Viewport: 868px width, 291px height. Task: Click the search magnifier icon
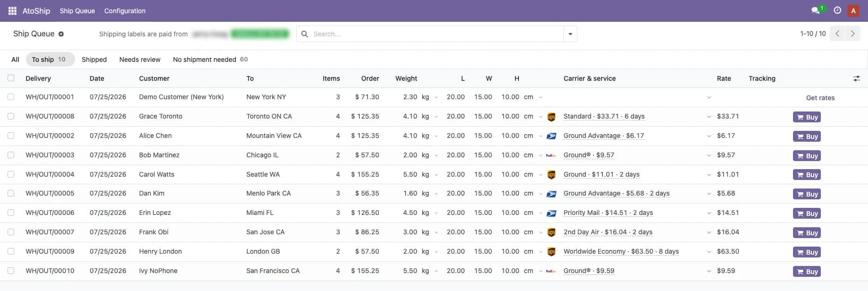tap(305, 34)
